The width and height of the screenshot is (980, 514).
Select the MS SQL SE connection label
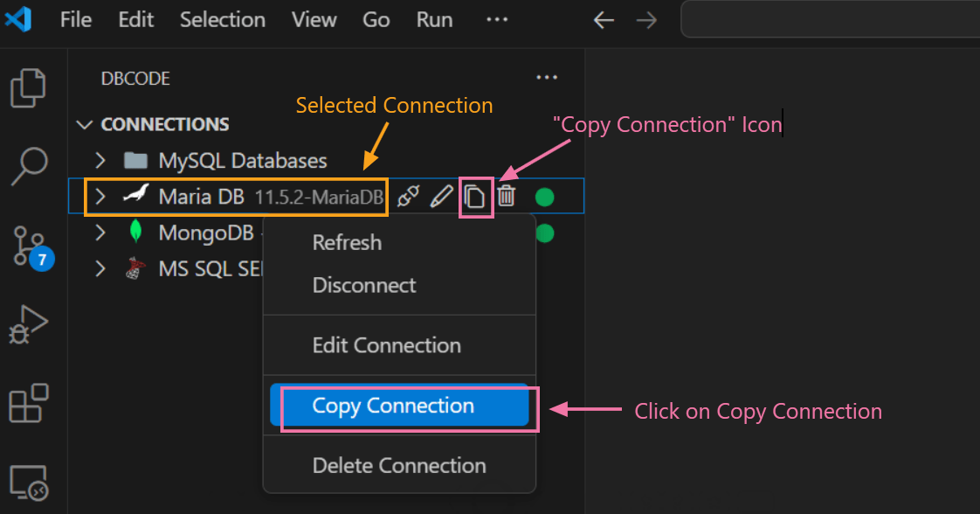coord(210,269)
